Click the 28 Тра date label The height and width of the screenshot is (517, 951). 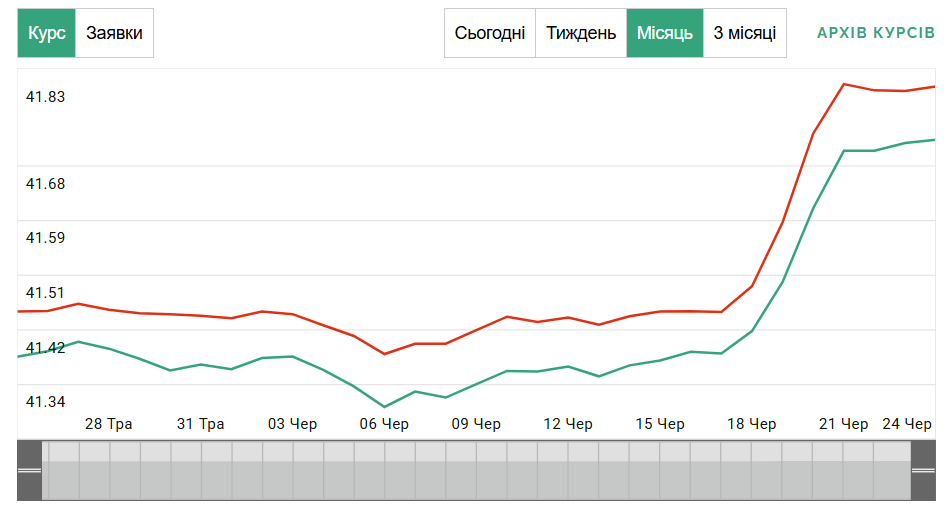[x=108, y=424]
